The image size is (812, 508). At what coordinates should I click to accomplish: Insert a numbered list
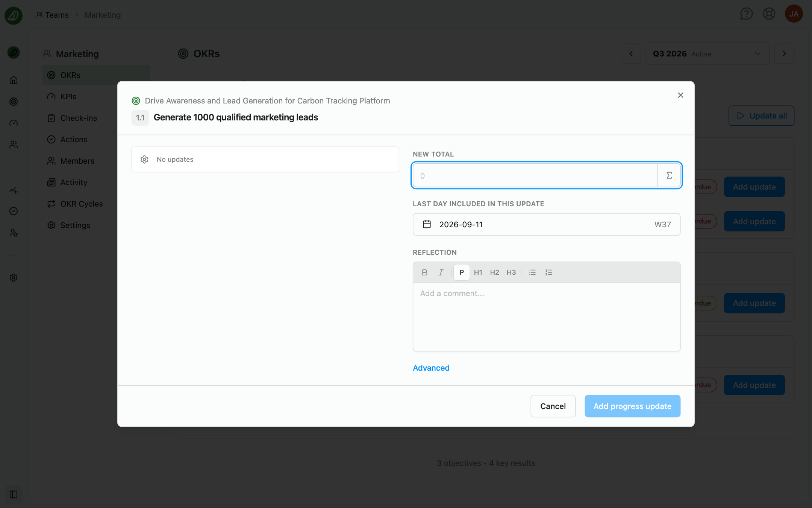click(x=549, y=272)
